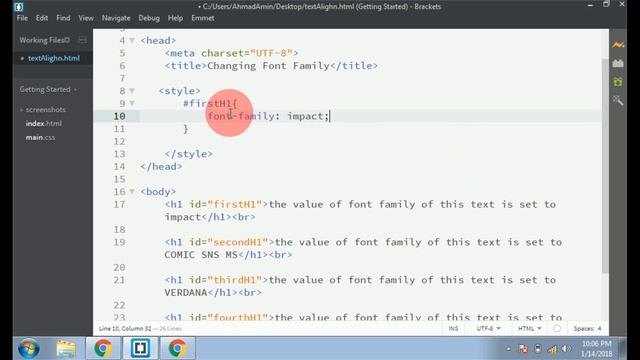Click the word impact on line 10
The image size is (640, 360).
tap(305, 116)
